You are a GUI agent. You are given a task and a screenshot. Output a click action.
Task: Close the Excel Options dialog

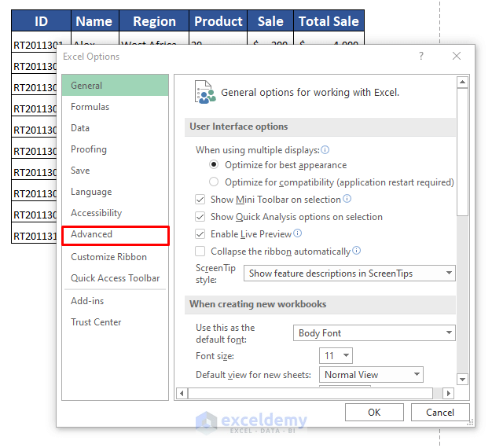(457, 56)
